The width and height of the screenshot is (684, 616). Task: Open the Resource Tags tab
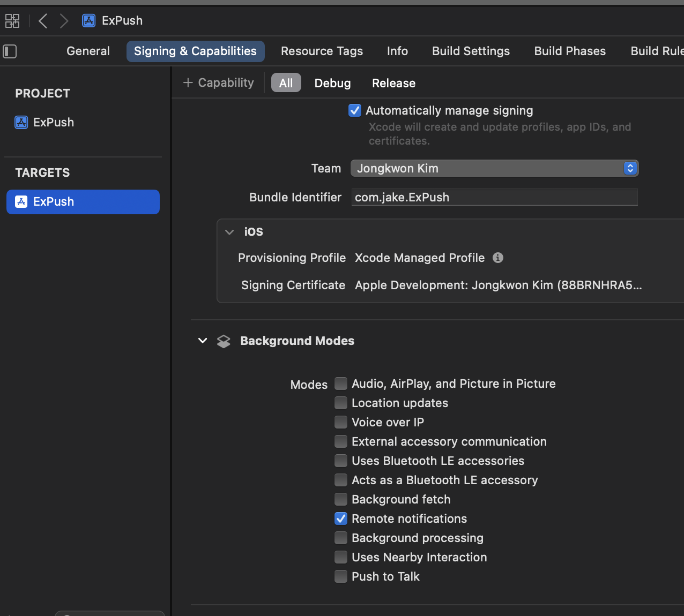click(322, 51)
